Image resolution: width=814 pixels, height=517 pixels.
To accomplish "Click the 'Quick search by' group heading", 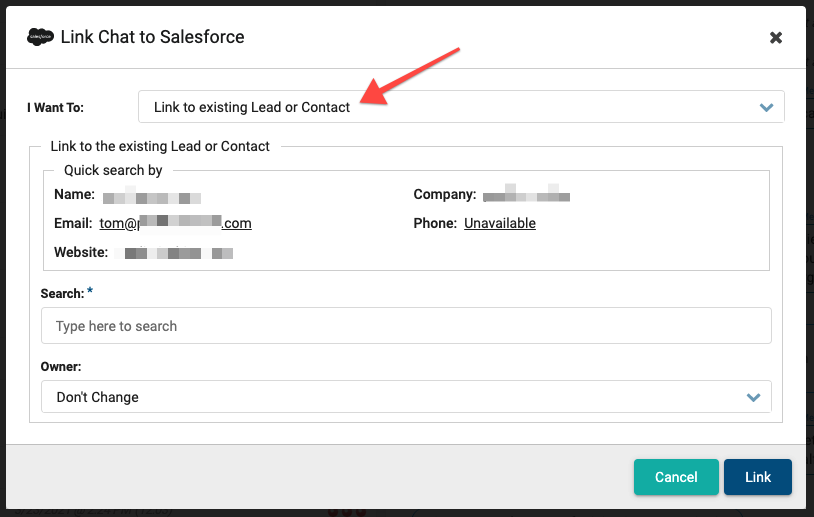I will click(113, 170).
